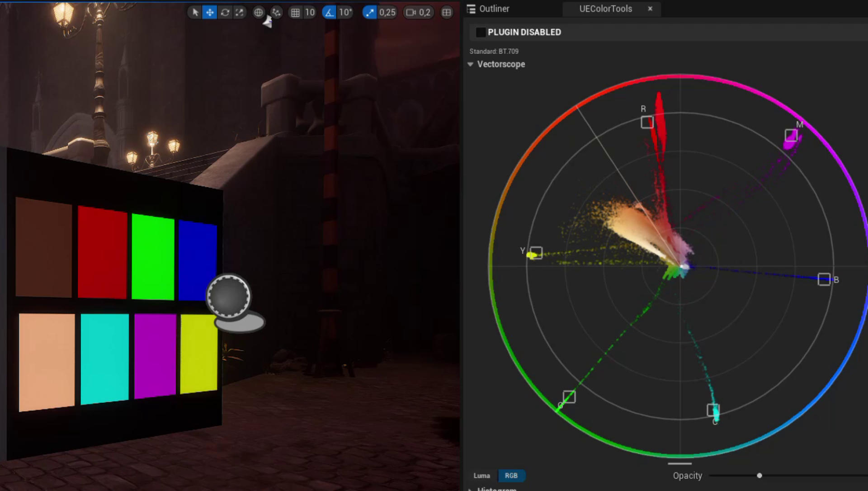
Task: Select Luma vectorscope mode
Action: (481, 476)
